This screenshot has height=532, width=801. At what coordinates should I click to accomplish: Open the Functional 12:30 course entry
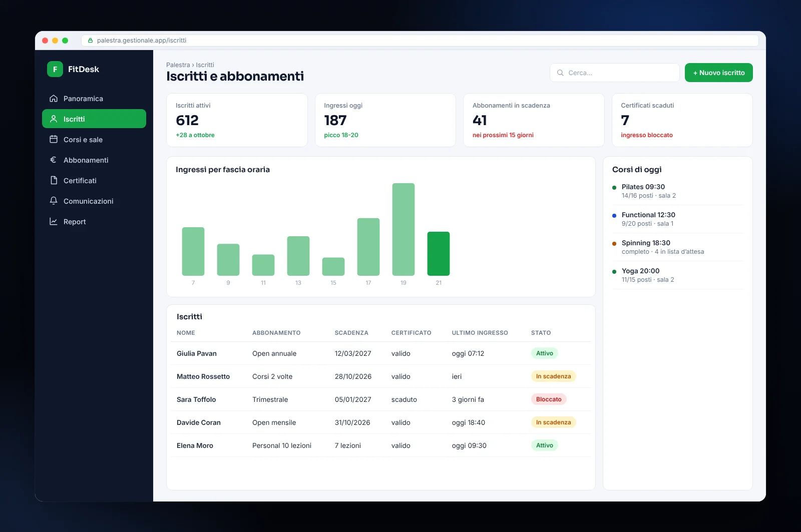(x=678, y=219)
